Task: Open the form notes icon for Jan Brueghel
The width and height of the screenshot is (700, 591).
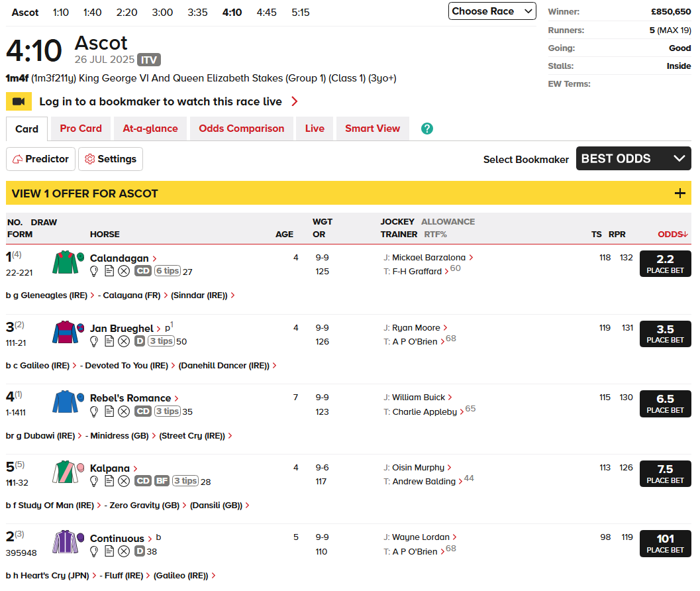Action: 109,341
